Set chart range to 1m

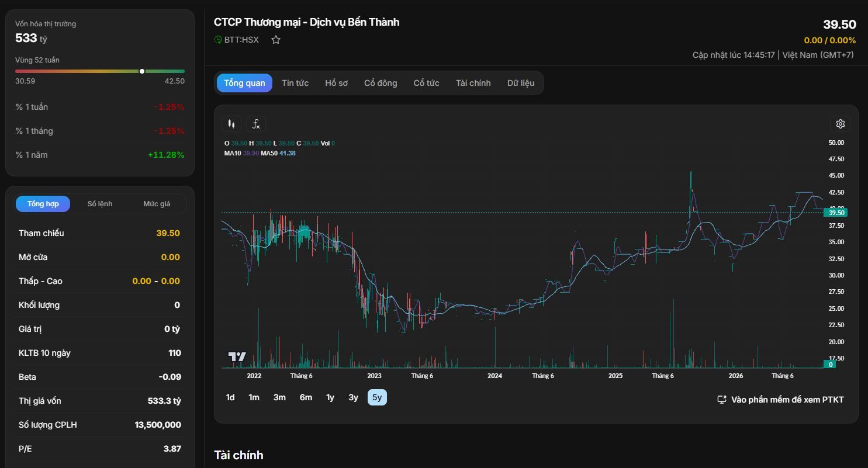(x=254, y=397)
